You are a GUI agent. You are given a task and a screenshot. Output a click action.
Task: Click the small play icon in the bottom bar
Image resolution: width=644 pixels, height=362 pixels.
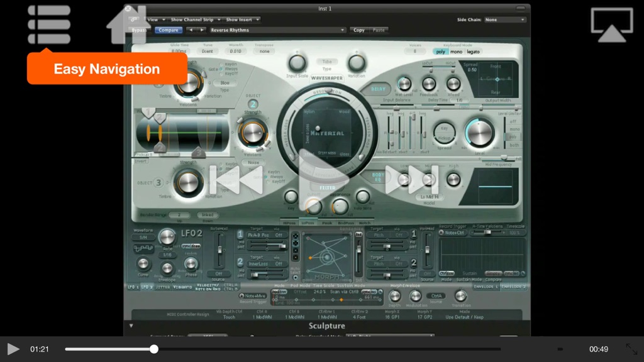tap(13, 349)
